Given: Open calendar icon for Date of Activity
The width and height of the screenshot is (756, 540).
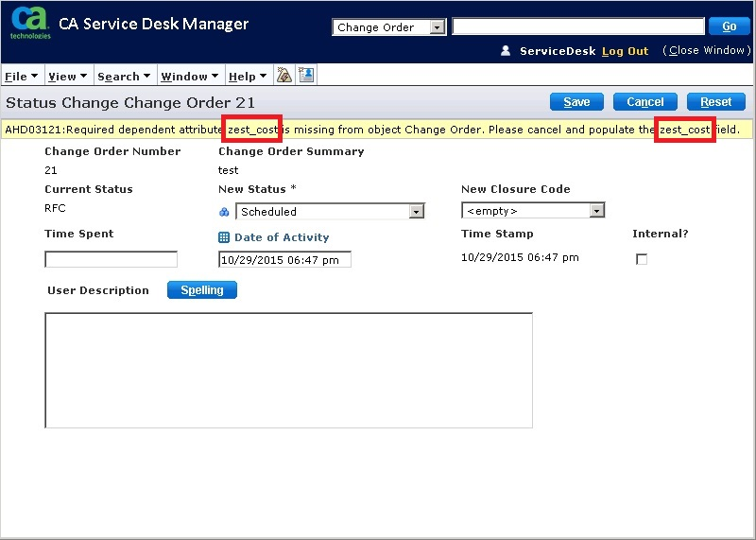Looking at the screenshot, I should (x=224, y=238).
